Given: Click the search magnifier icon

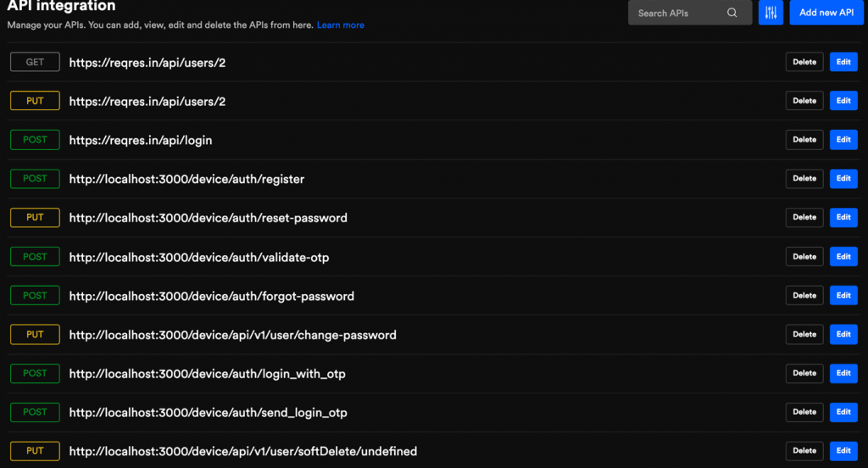Looking at the screenshot, I should click(x=732, y=13).
